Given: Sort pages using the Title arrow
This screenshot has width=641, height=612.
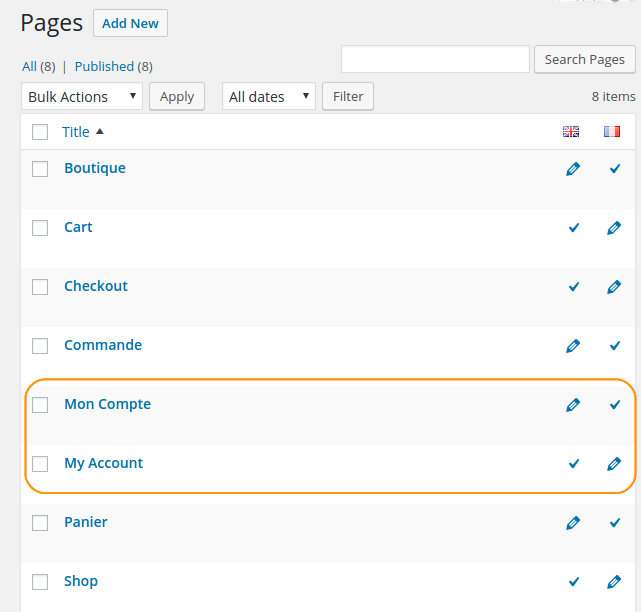Looking at the screenshot, I should (x=100, y=132).
